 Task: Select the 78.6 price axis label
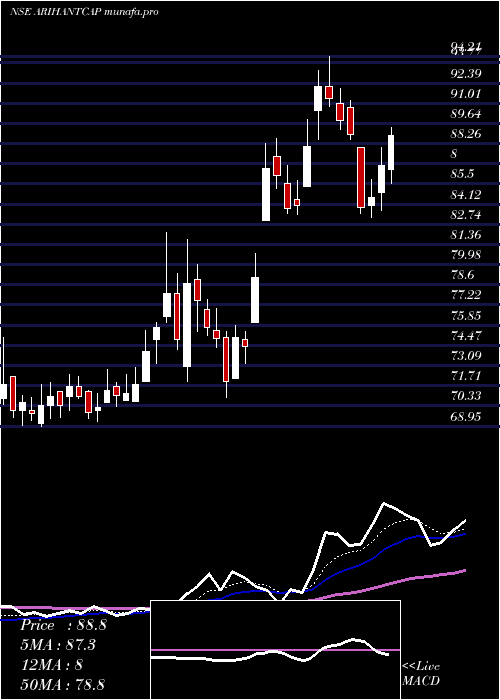tap(462, 275)
